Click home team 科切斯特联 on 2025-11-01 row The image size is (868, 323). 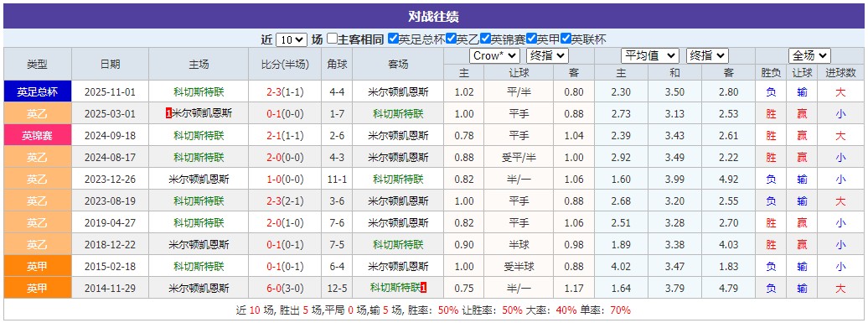point(199,92)
